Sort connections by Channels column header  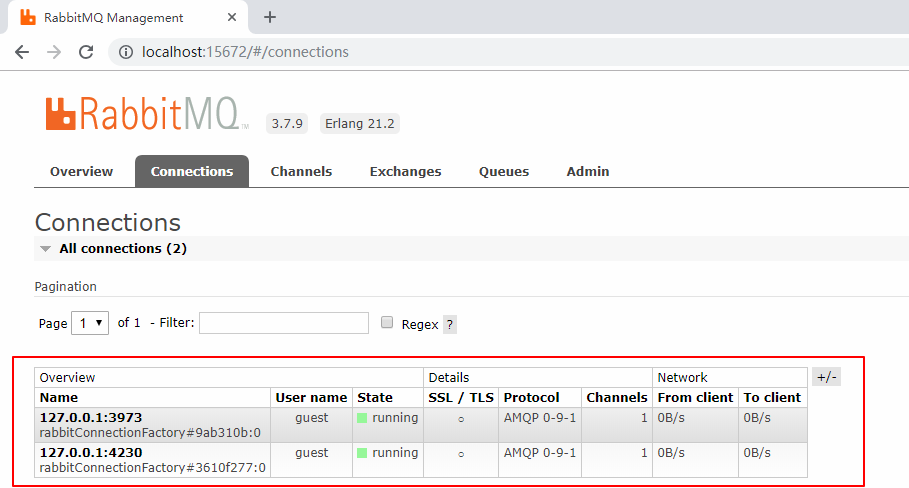[617, 397]
